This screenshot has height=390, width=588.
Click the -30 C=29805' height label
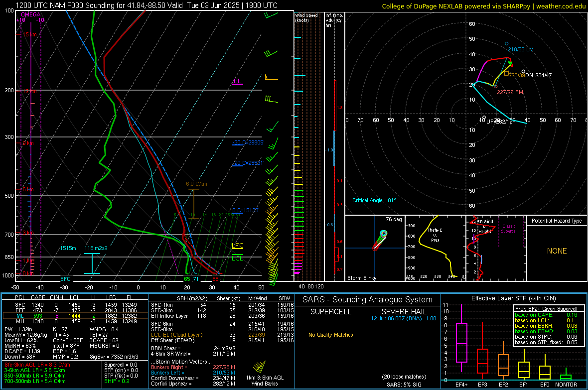248,142
